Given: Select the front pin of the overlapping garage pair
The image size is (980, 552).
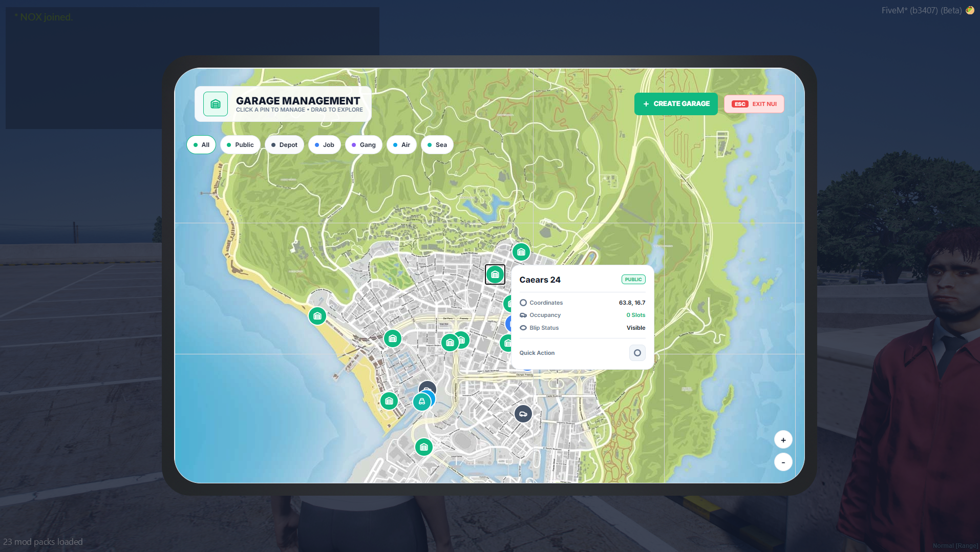Looking at the screenshot, I should (x=450, y=343).
